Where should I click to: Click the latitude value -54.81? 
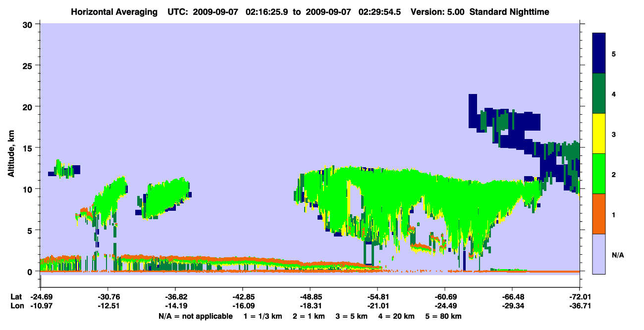pyautogui.click(x=377, y=297)
